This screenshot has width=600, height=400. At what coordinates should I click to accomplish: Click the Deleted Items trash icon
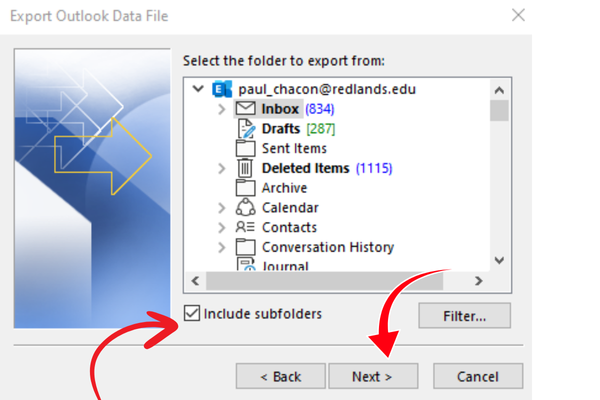coord(246,168)
